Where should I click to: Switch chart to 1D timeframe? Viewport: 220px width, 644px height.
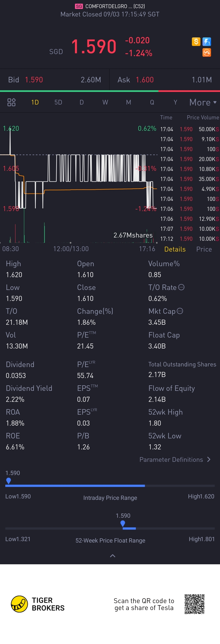click(35, 102)
